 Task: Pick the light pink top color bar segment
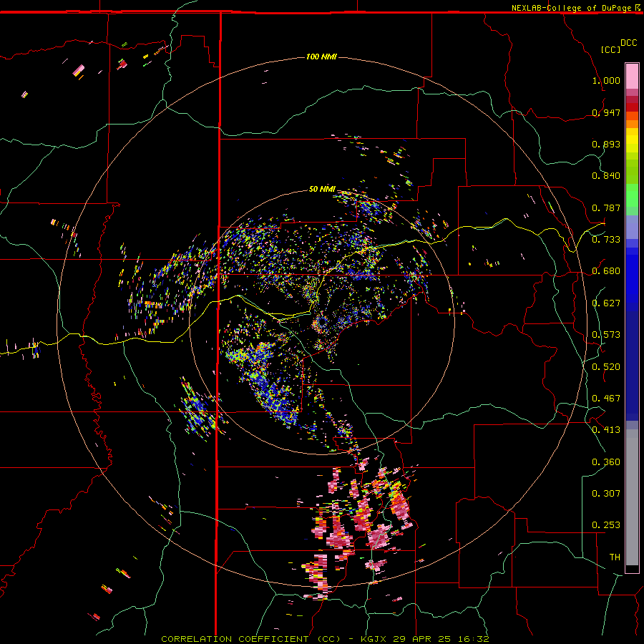pyautogui.click(x=632, y=76)
